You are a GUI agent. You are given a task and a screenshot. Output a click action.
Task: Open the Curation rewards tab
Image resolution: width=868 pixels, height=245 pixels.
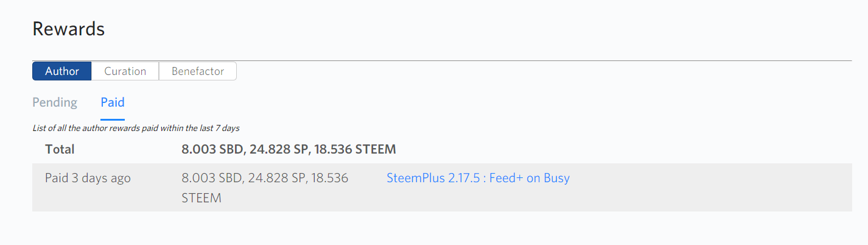[125, 71]
